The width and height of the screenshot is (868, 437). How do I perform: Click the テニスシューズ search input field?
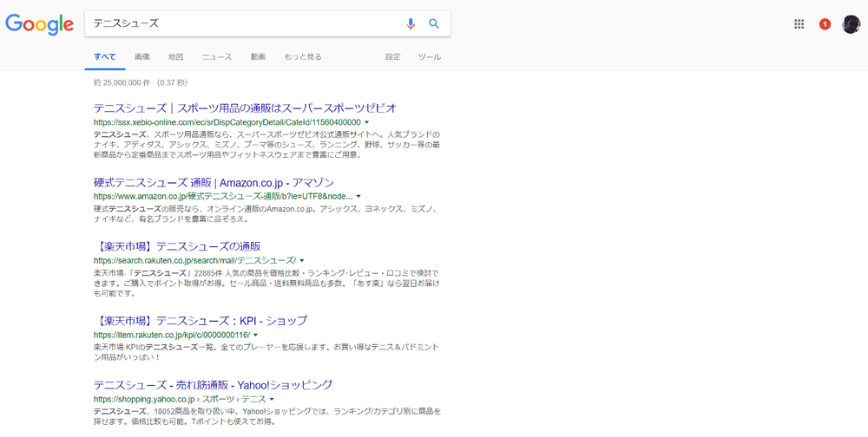click(243, 24)
